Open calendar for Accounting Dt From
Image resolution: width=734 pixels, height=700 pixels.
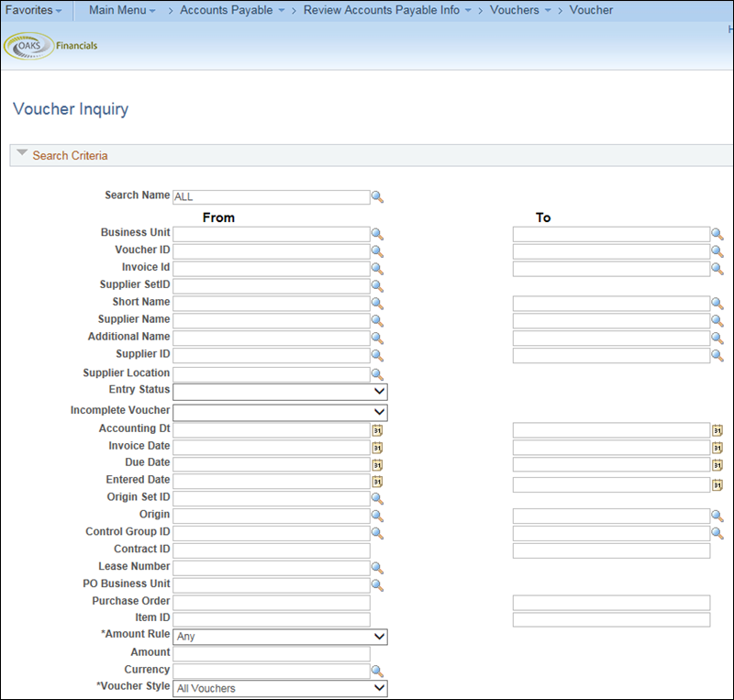(377, 430)
